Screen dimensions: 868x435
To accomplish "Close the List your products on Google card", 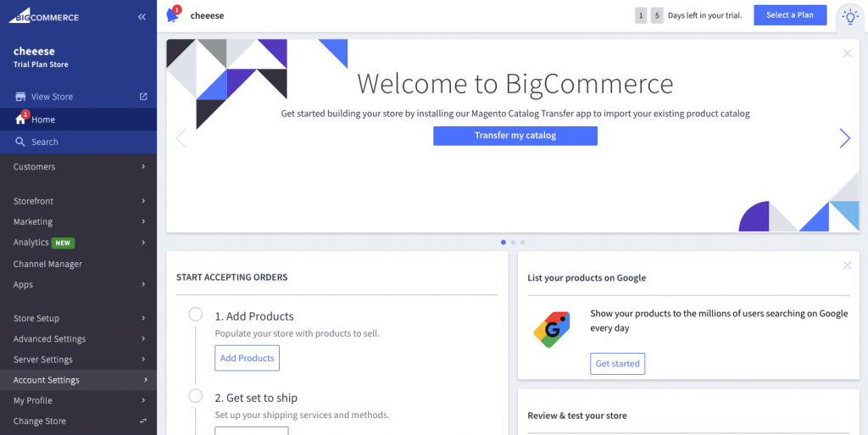I will pos(847,265).
